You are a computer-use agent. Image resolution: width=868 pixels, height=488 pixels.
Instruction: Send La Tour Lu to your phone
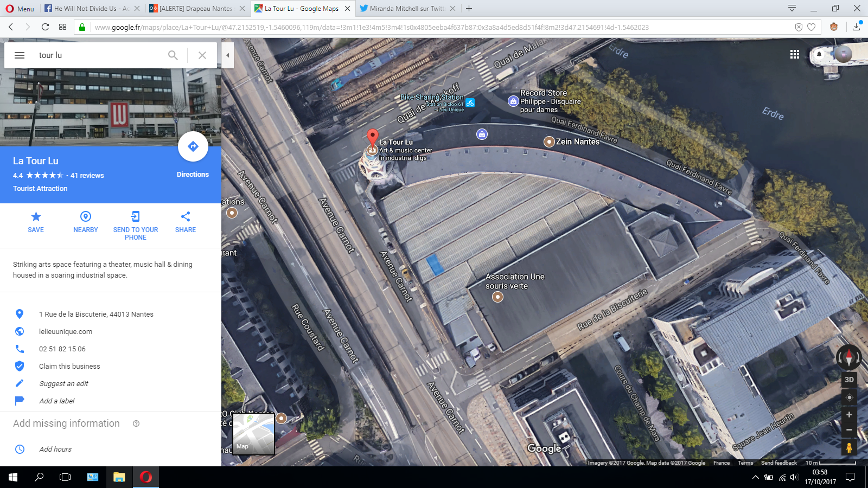pyautogui.click(x=136, y=226)
